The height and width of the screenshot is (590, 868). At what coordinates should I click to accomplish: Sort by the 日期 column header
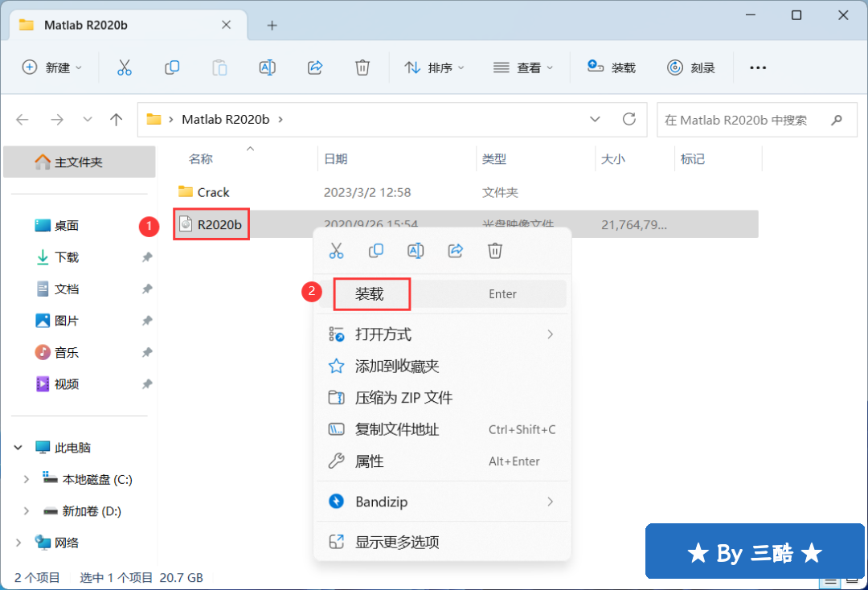point(335,159)
